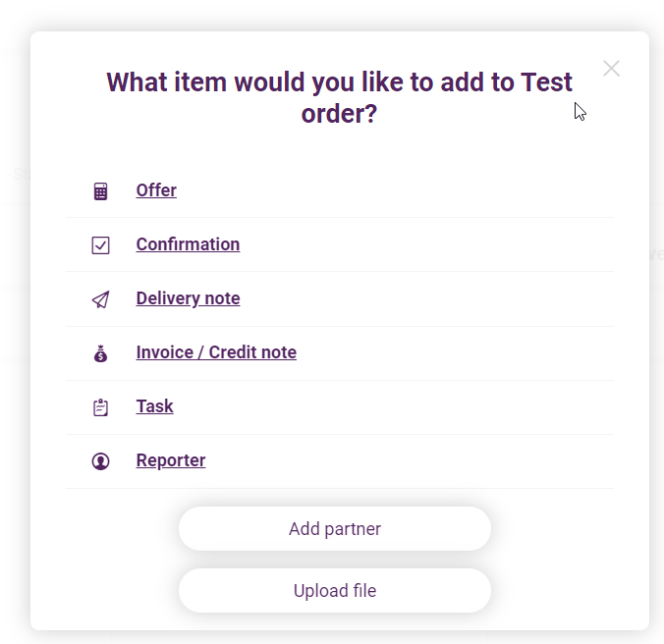Screen dimensions: 664x644
Task: Select the Task link
Action: tap(154, 406)
